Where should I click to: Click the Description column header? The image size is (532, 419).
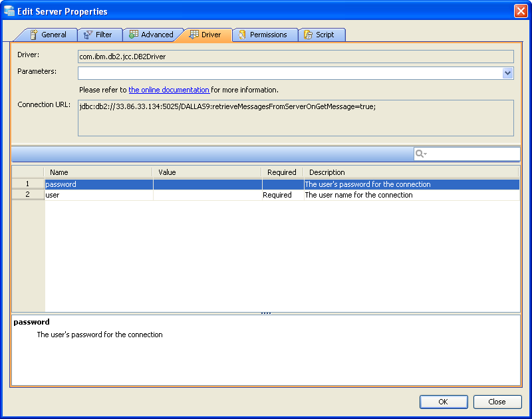[x=411, y=172]
